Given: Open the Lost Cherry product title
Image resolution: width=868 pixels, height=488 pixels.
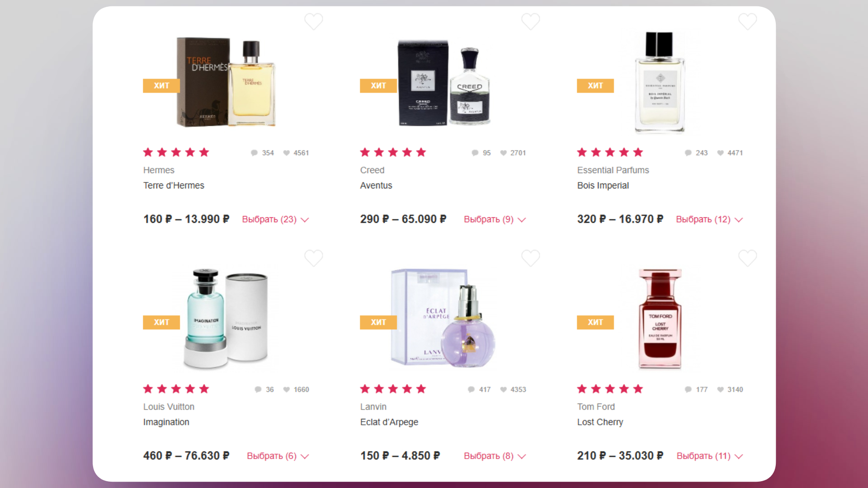Looking at the screenshot, I should (x=600, y=422).
